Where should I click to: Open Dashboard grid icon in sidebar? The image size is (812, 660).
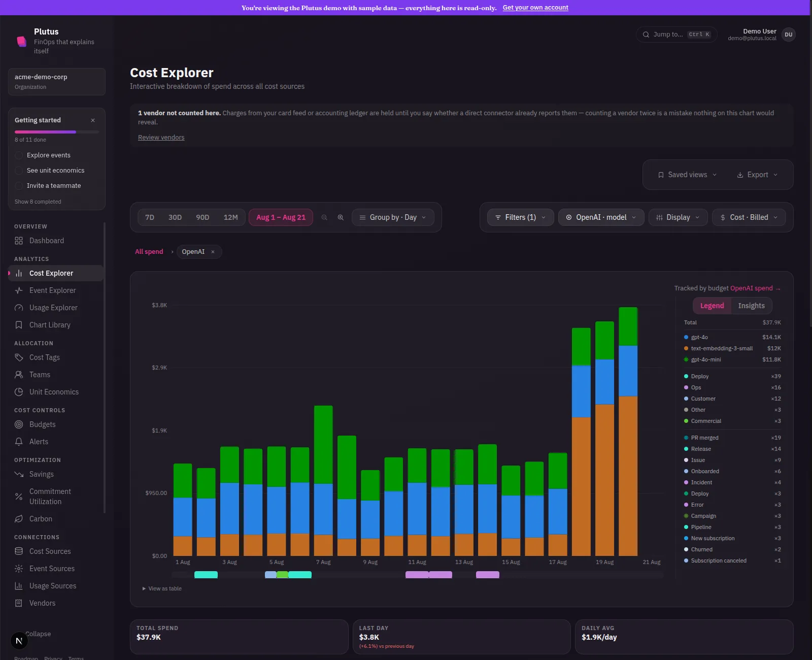click(19, 241)
